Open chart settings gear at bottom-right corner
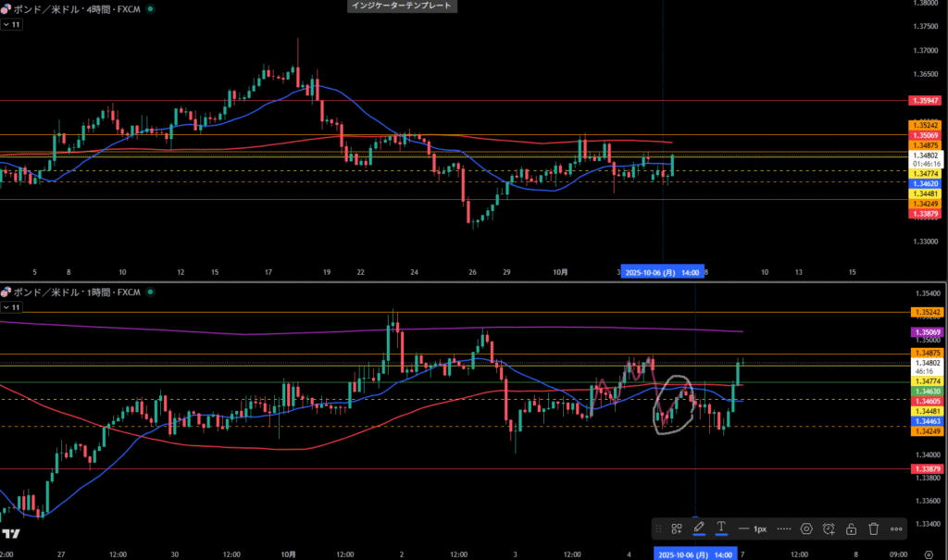The width and height of the screenshot is (948, 560). (x=927, y=554)
